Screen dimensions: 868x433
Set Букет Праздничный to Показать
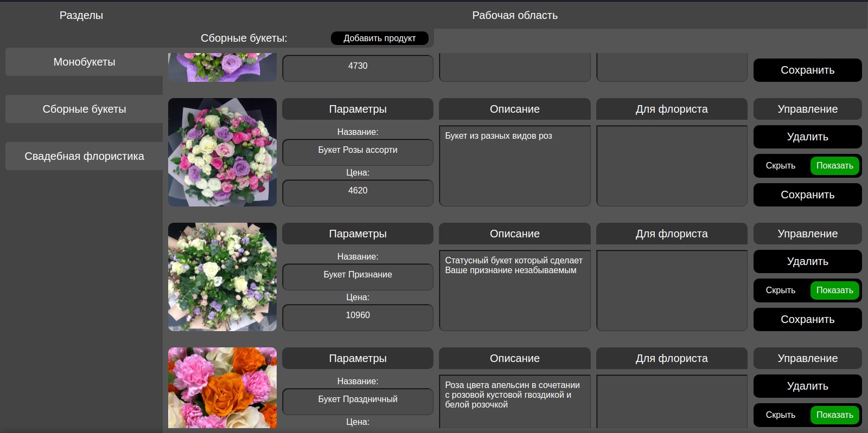pos(835,415)
